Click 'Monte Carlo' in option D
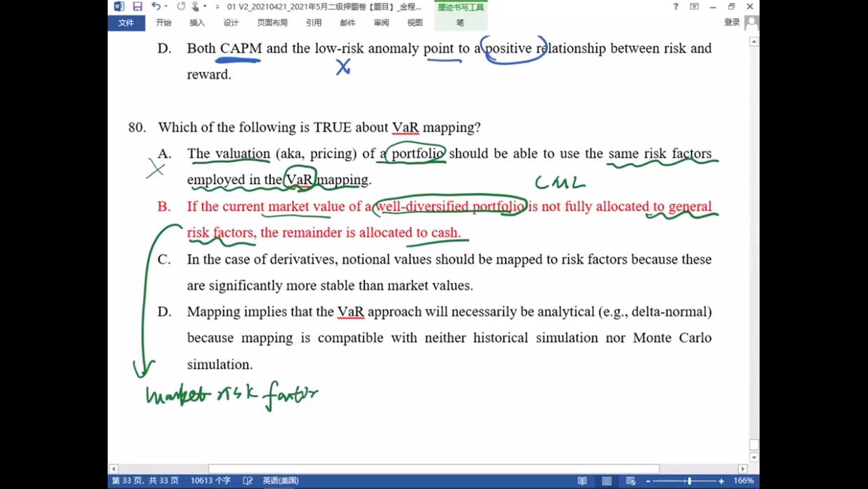This screenshot has width=868, height=489. pos(672,337)
